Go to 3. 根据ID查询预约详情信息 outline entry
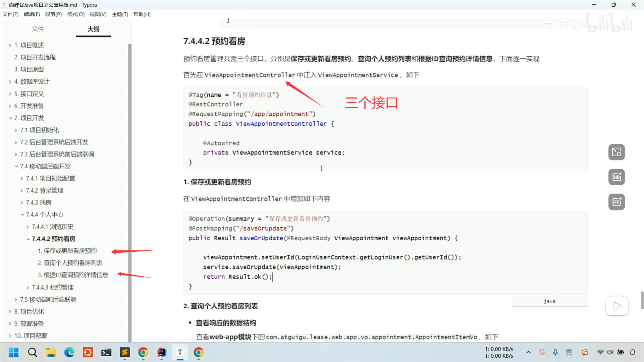The image size is (644, 362). pos(73,275)
